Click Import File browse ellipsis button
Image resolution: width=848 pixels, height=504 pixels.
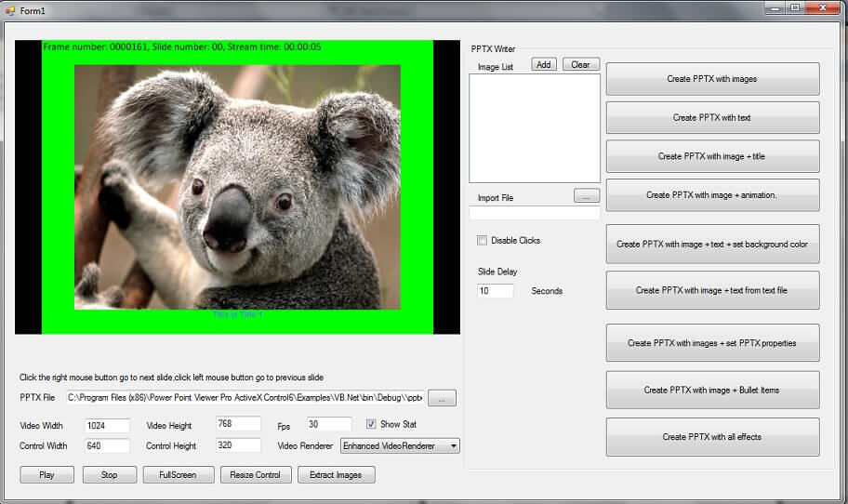coord(587,196)
